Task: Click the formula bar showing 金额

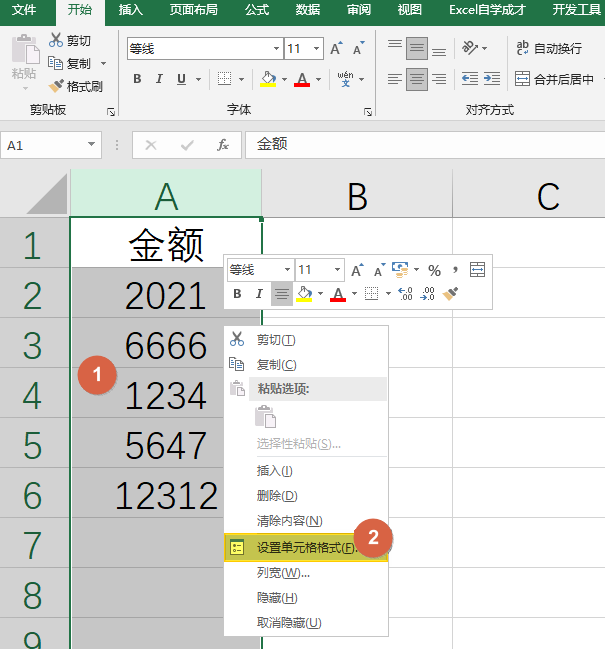Action: click(x=425, y=145)
